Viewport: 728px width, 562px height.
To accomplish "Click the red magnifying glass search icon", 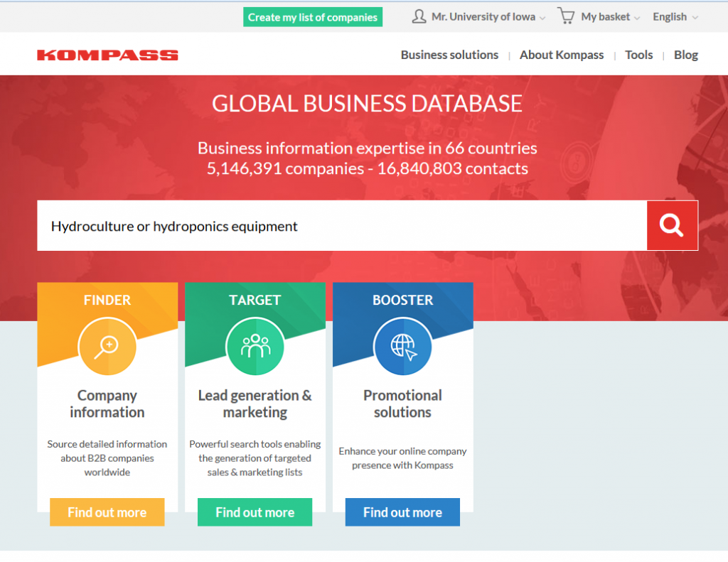I will click(x=671, y=225).
